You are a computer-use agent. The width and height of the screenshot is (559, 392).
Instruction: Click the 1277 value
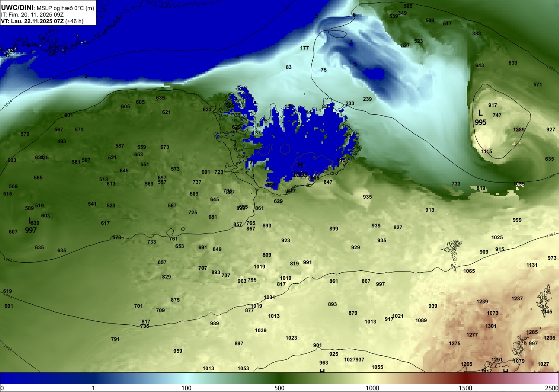click(x=472, y=335)
